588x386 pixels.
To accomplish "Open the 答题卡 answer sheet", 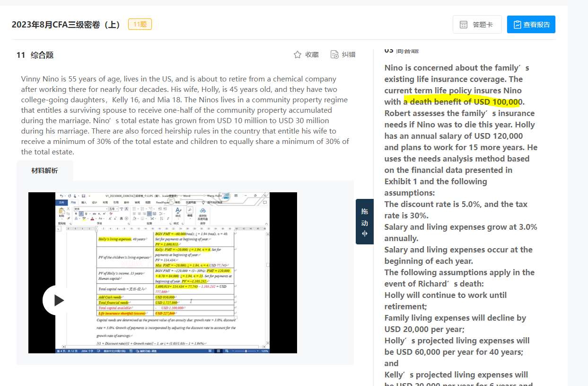I will point(477,25).
